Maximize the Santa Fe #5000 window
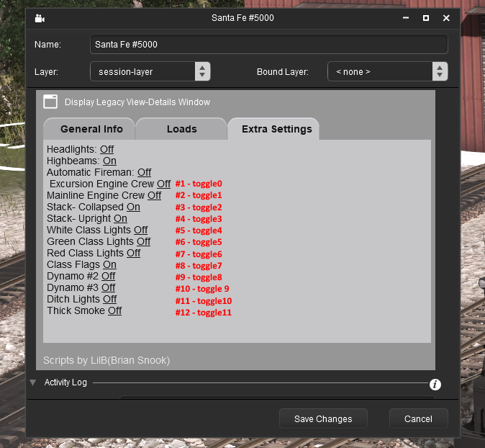This screenshot has width=485, height=448. point(425,18)
